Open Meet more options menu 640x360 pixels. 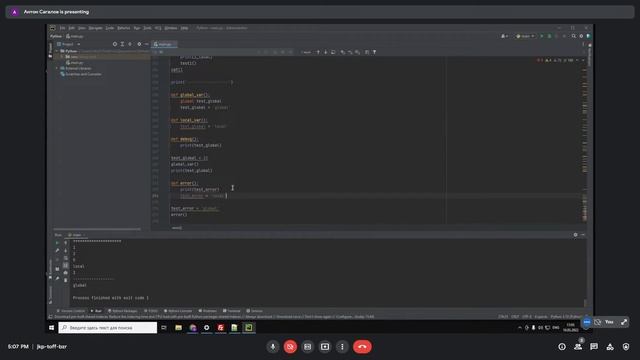[x=342, y=347]
